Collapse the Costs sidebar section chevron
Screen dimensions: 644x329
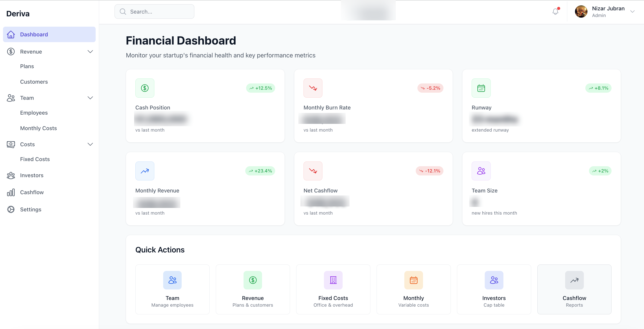[90, 144]
